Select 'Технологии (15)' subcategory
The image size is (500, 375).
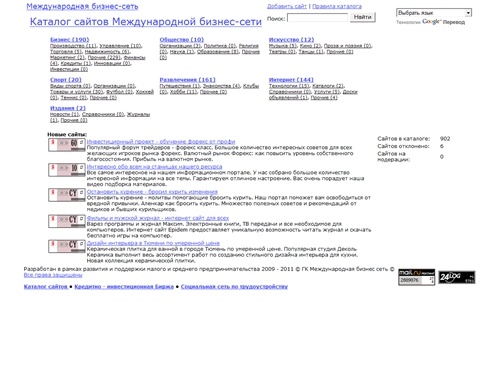pos(289,86)
